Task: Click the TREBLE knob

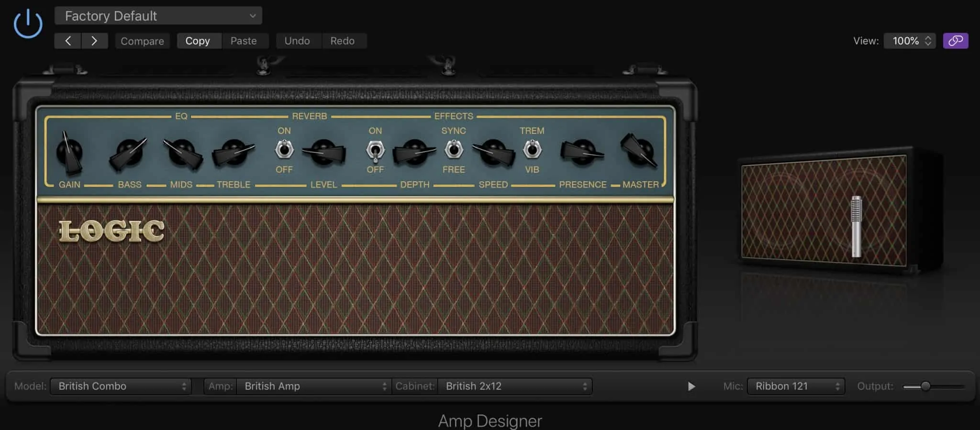Action: (233, 153)
